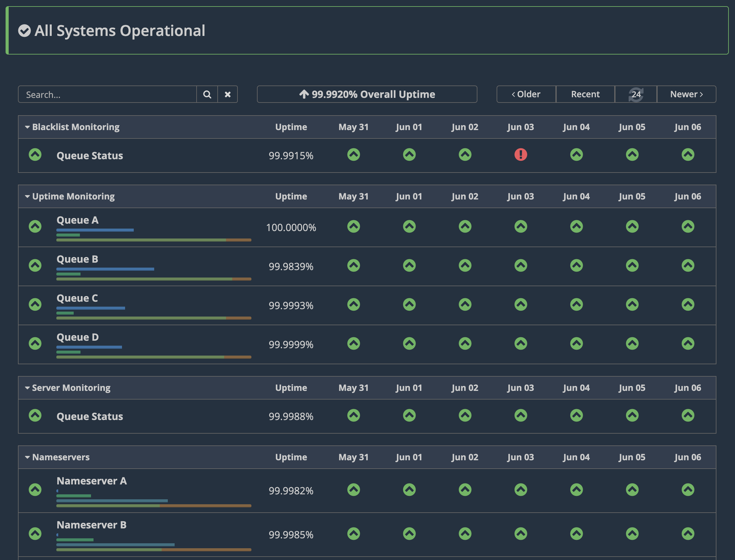Click Nameserver A's Jun 06 status icon
Image resolution: width=735 pixels, height=560 pixels.
pyautogui.click(x=688, y=490)
